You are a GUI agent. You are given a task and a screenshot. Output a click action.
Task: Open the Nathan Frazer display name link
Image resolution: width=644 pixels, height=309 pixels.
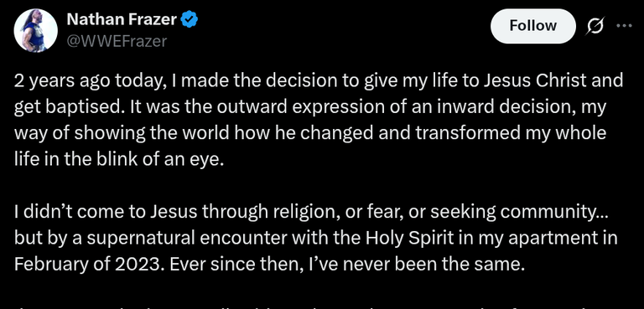click(x=122, y=19)
